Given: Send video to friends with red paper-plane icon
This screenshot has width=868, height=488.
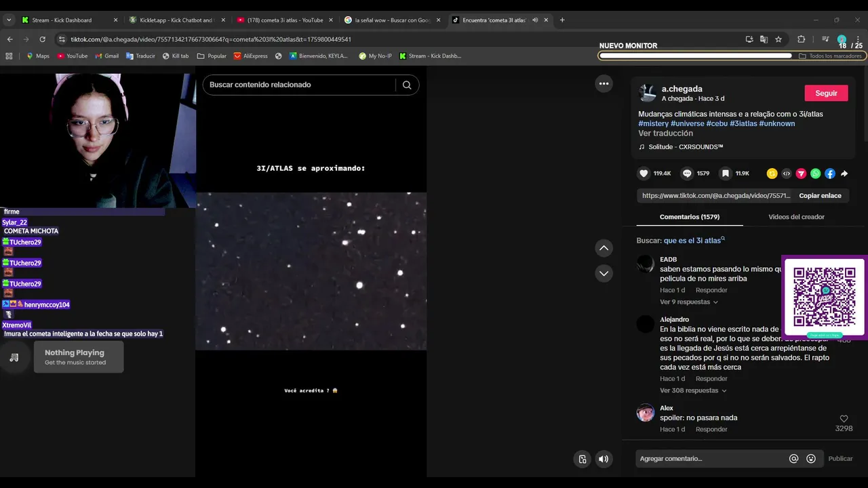Looking at the screenshot, I should 801,174.
